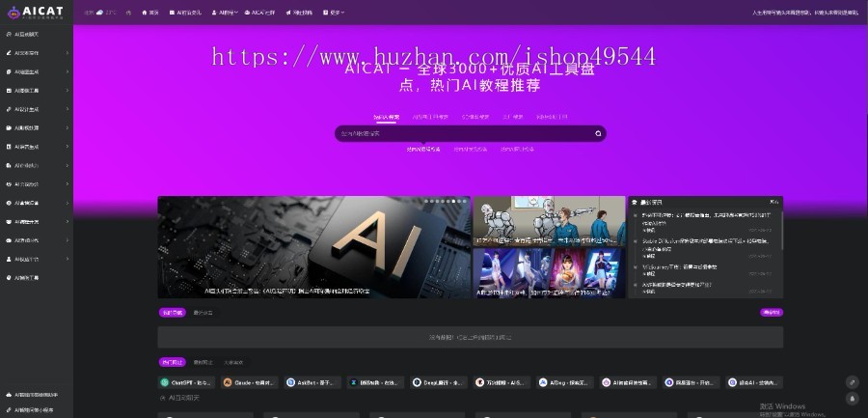Open the AI教程 dropdown in top nav
This screenshot has width=868, height=418.
225,13
